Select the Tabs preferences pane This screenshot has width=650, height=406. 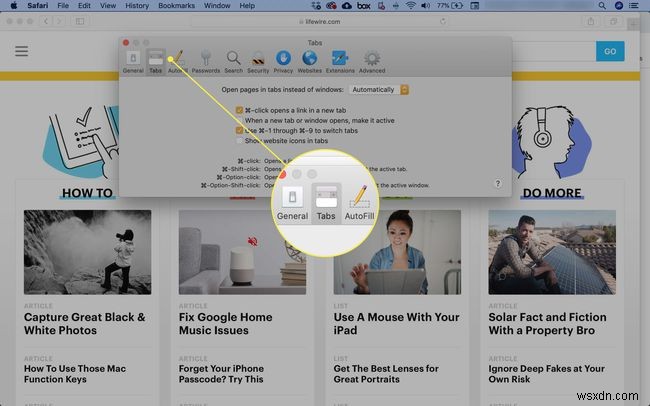coord(155,62)
